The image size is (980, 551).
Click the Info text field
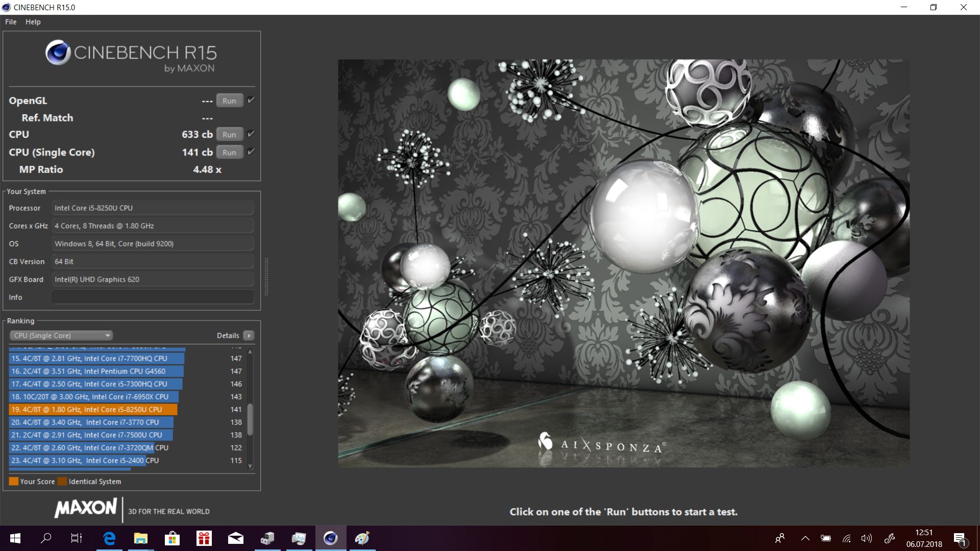[x=153, y=297]
